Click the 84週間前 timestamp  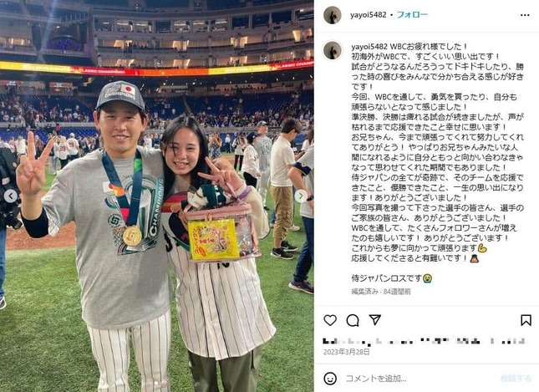pyautogui.click(x=397, y=292)
